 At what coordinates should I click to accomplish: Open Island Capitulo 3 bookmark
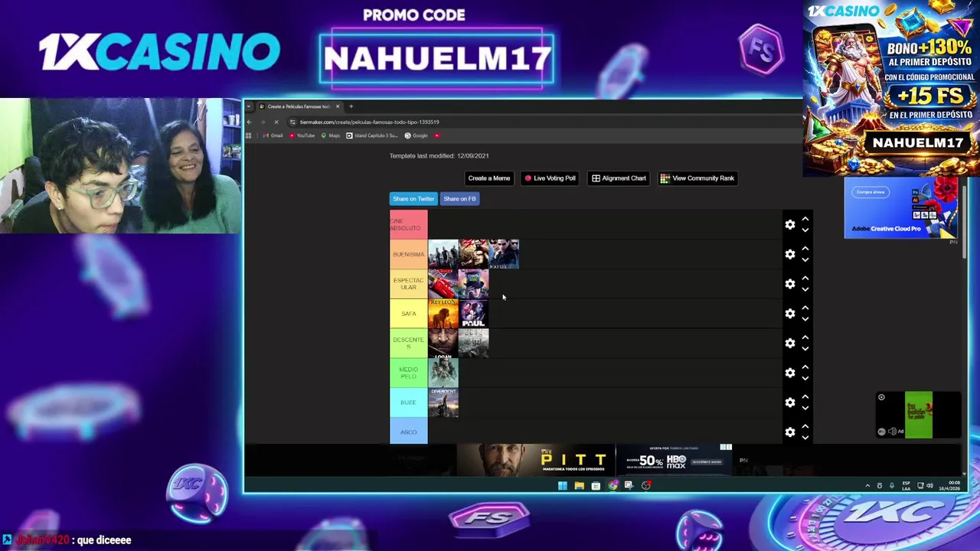point(372,135)
